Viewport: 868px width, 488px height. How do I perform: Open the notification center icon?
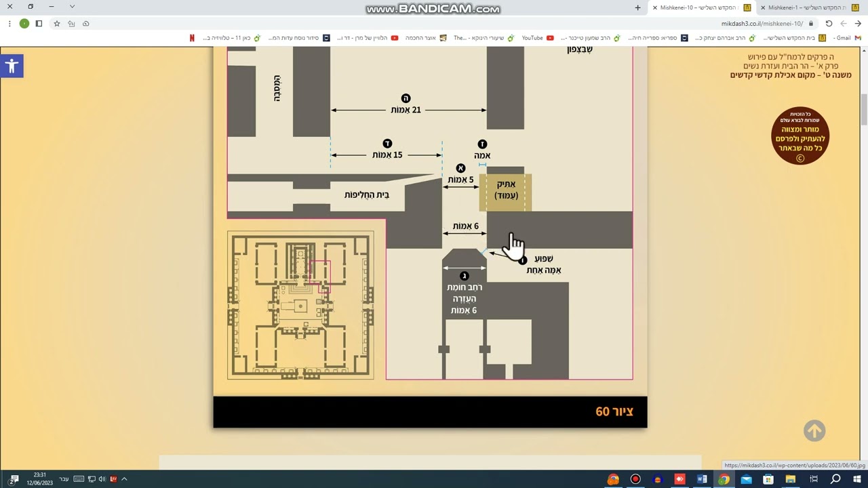pos(14,479)
